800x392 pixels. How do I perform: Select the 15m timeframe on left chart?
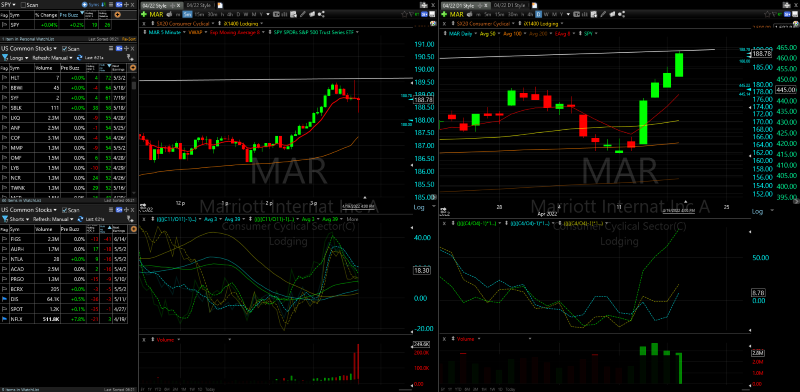[199, 14]
